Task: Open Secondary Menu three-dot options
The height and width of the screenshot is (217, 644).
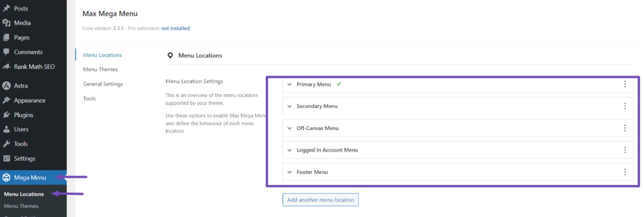Action: [x=625, y=106]
